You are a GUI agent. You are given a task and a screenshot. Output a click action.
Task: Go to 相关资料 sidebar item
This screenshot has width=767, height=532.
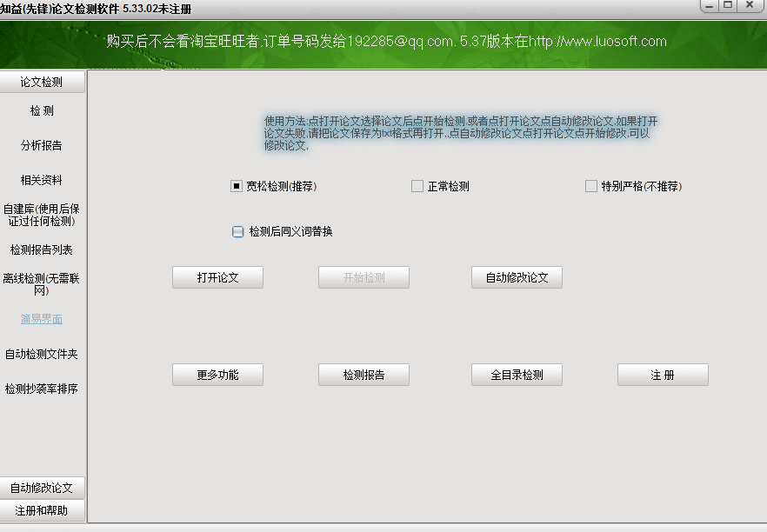[x=42, y=180]
